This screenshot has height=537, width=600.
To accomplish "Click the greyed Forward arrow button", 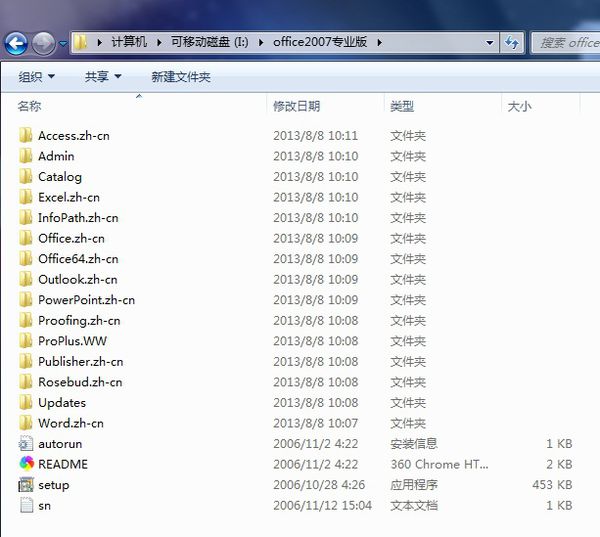I will 43,43.
